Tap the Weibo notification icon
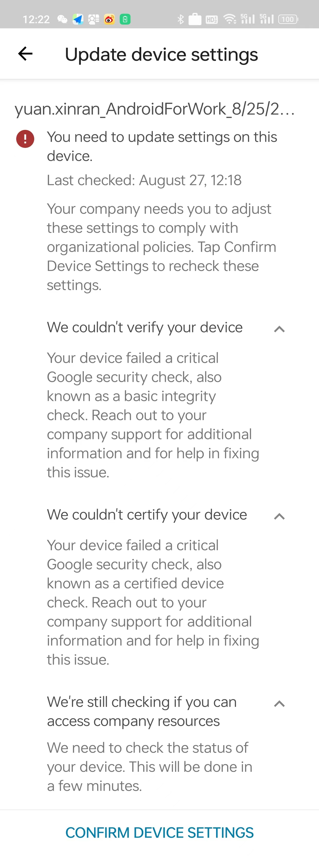Viewport: 319px width, 868px height. point(109,19)
